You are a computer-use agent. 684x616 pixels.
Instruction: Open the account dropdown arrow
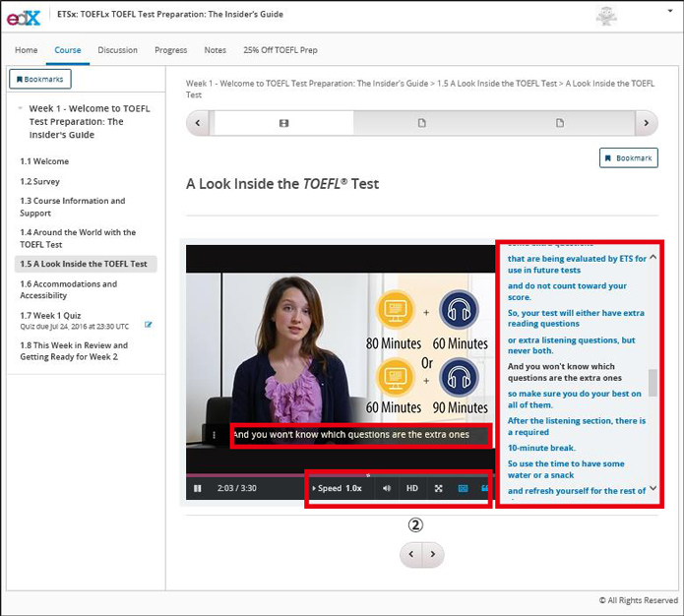670,11
